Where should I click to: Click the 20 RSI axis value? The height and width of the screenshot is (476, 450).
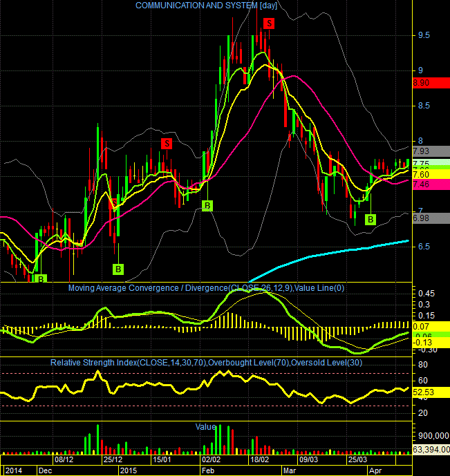(x=423, y=413)
